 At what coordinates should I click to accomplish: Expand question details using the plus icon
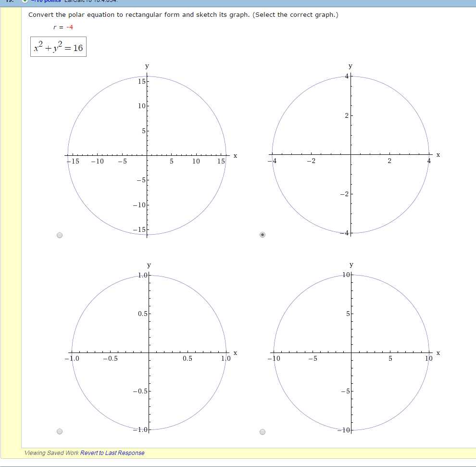click(x=24, y=1)
